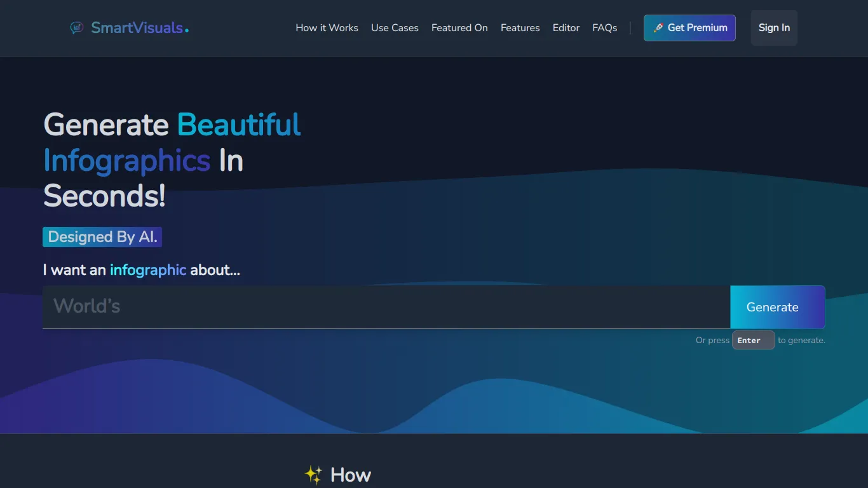The image size is (868, 488).
Task: Open the Use Cases nav link
Action: [395, 28]
